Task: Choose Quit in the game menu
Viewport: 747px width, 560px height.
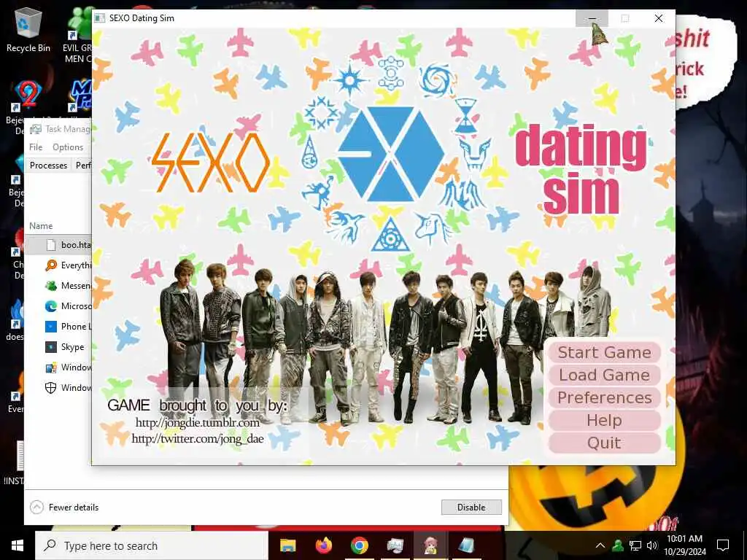Action: 604,443
